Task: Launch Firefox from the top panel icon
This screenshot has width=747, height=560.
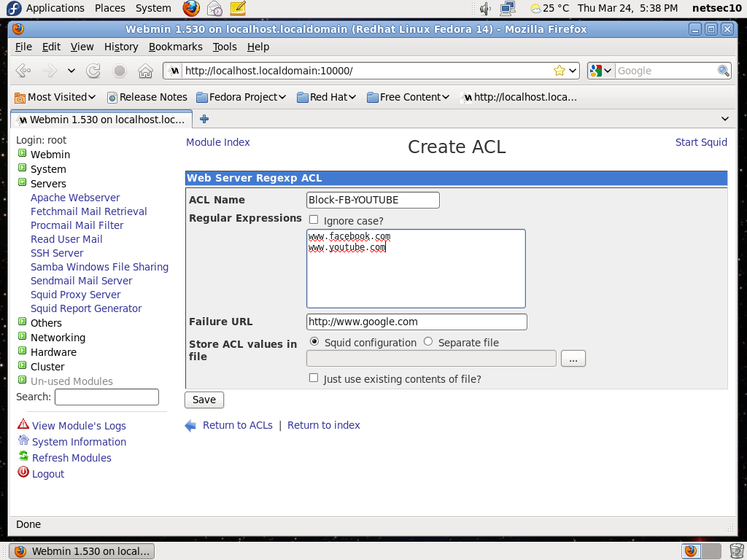Action: click(x=191, y=8)
